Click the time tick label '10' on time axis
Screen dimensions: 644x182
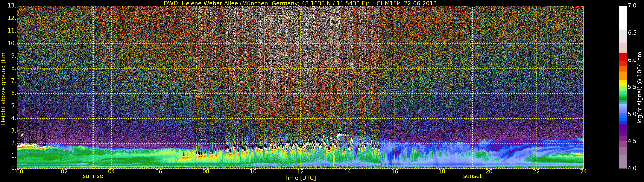click(x=253, y=172)
